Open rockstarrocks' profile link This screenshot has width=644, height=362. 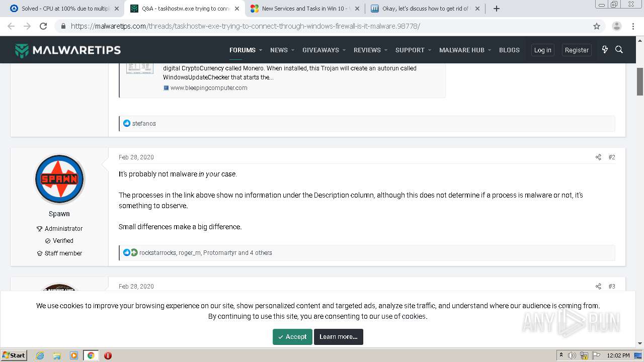click(157, 253)
